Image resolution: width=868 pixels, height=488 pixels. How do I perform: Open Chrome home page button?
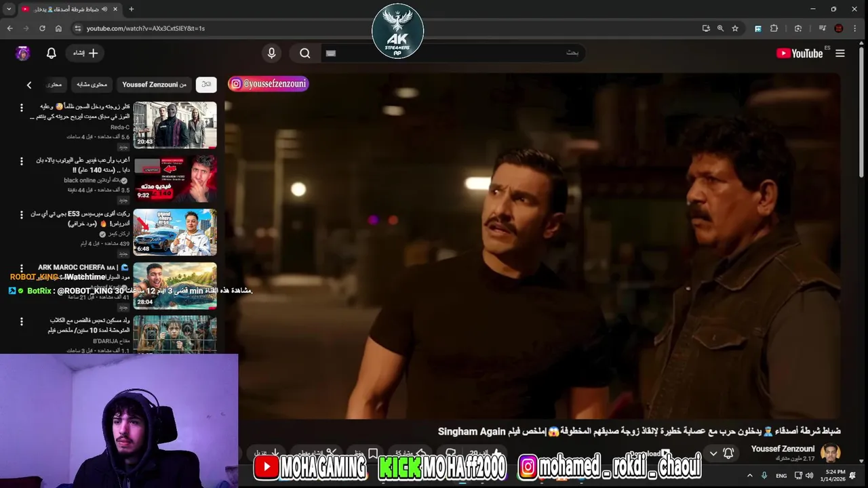58,28
